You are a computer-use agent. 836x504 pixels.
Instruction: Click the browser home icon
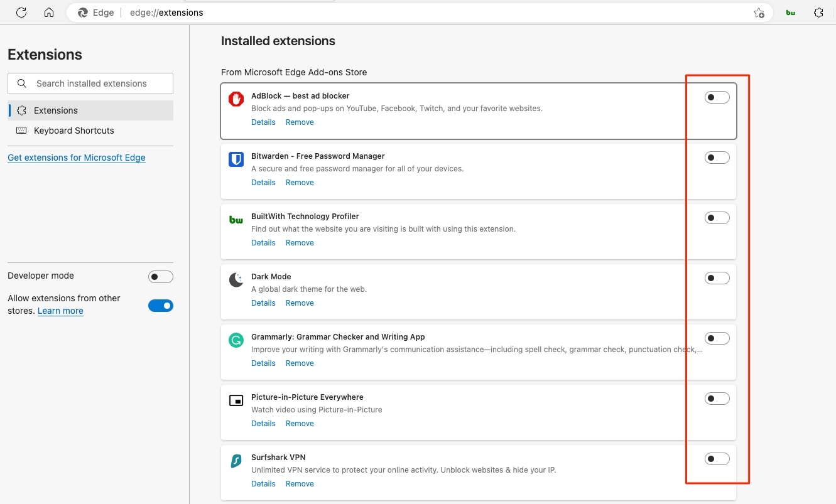[x=49, y=12]
